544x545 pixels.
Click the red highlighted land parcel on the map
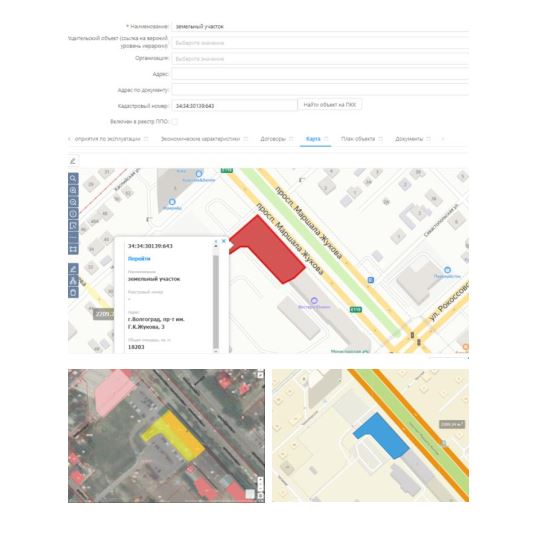pyautogui.click(x=268, y=249)
